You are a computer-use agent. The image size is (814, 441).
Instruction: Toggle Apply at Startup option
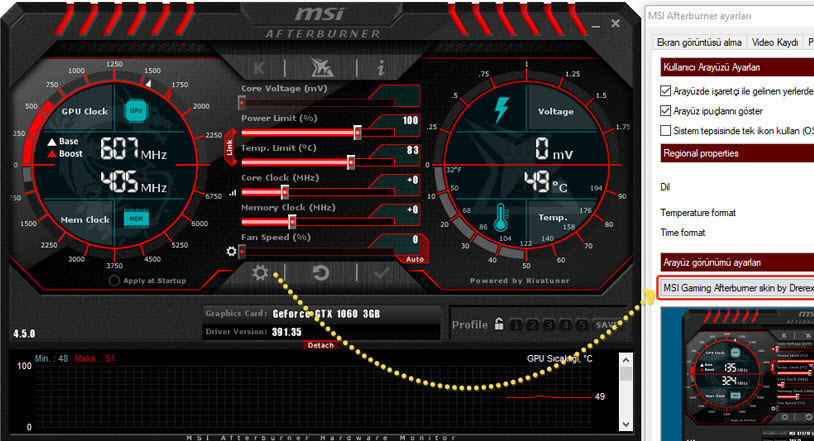116,281
